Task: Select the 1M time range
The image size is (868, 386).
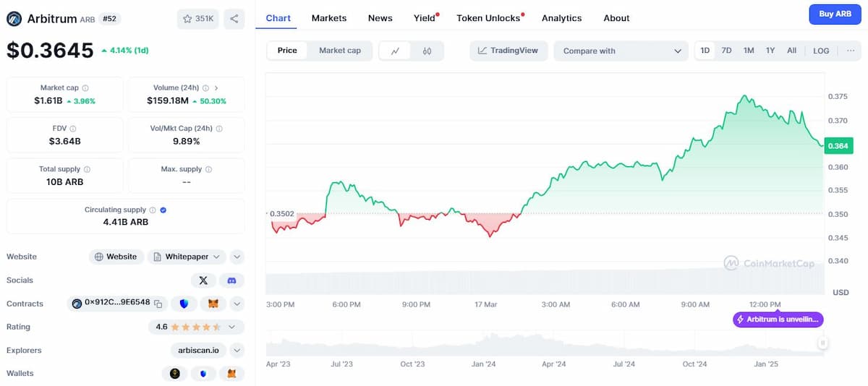Action: [x=749, y=51]
